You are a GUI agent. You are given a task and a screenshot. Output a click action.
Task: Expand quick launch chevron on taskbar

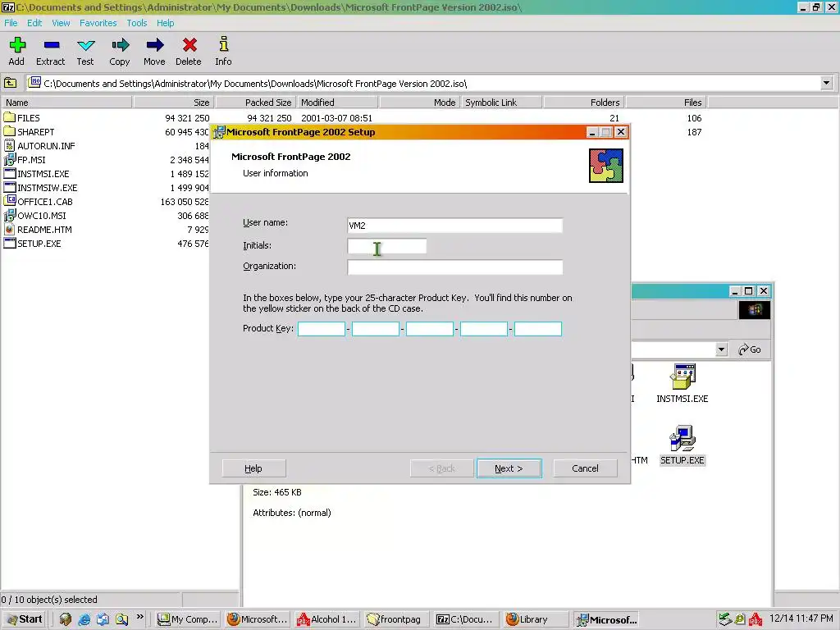click(139, 617)
